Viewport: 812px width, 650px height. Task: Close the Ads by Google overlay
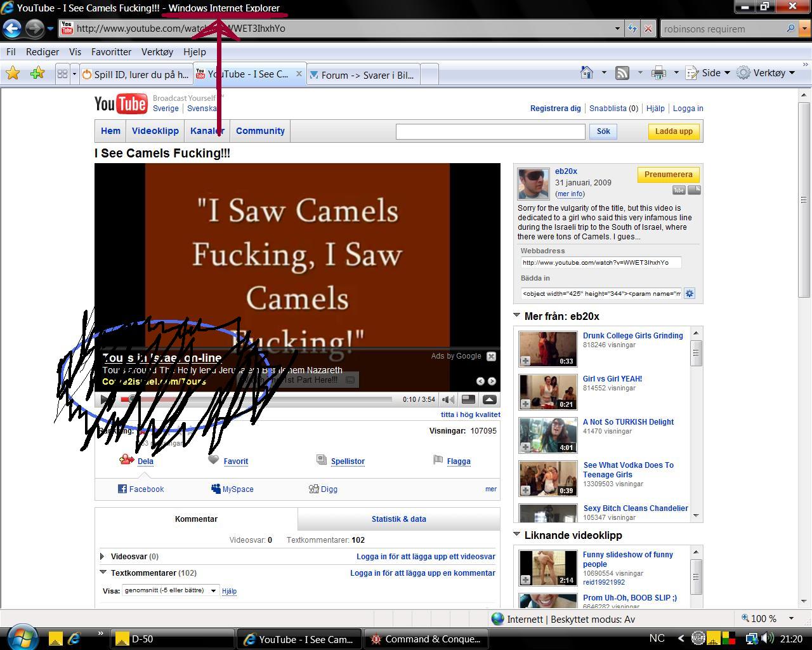(491, 356)
